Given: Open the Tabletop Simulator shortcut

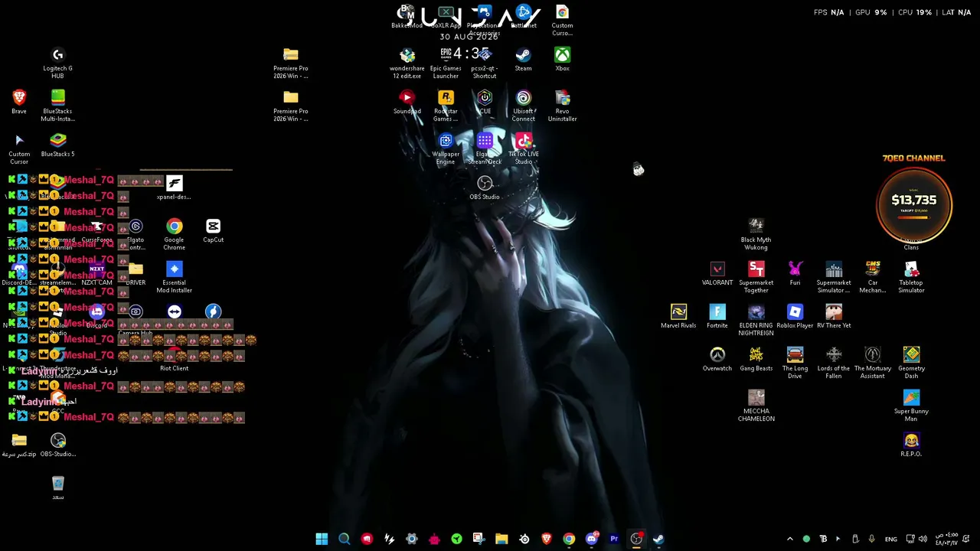Looking at the screenshot, I should click(x=911, y=277).
